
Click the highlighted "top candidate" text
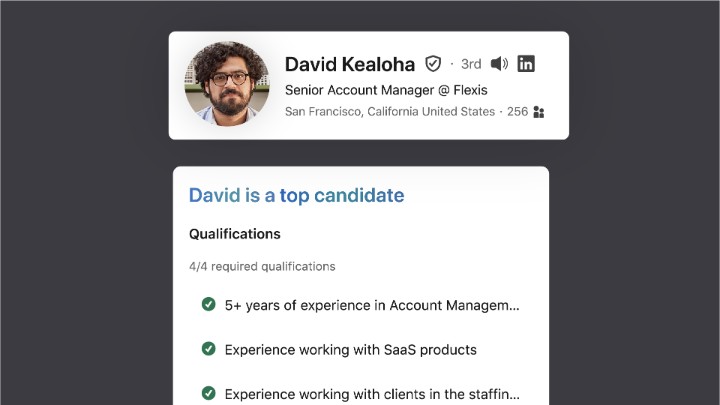pyautogui.click(x=342, y=195)
